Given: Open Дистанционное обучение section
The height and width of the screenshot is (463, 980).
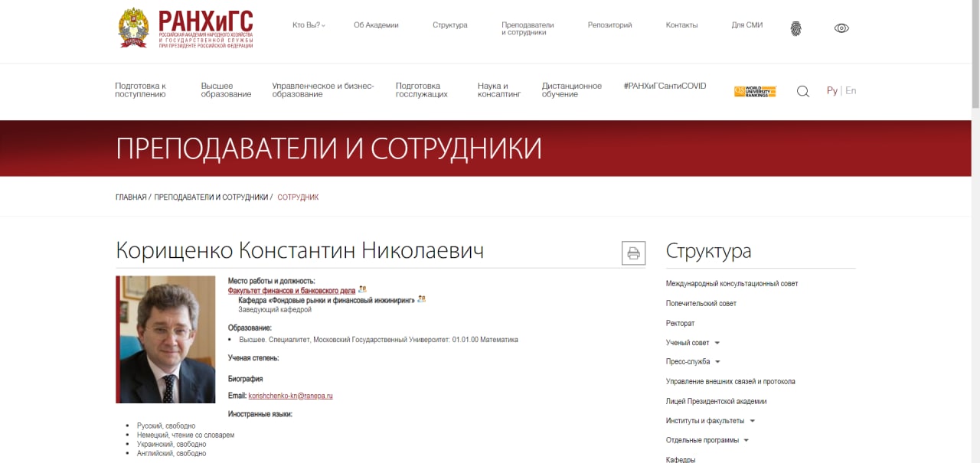Looking at the screenshot, I should click(572, 90).
